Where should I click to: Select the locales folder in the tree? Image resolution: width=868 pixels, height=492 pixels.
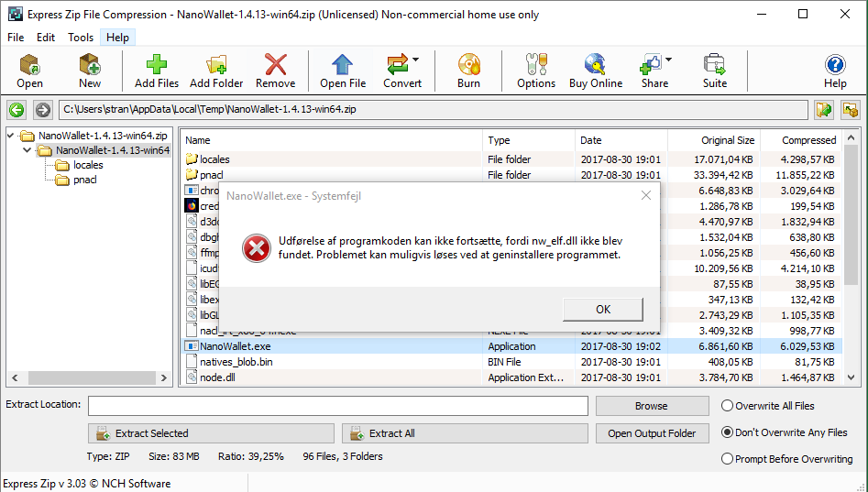(x=88, y=165)
